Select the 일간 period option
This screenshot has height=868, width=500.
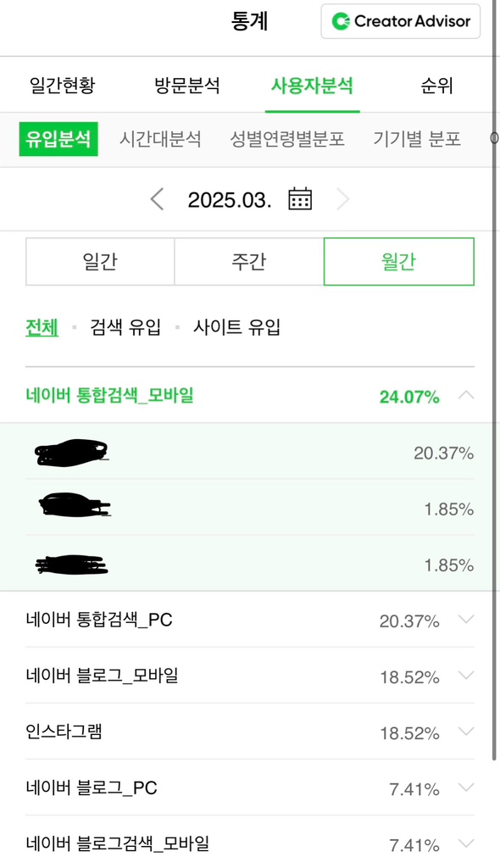pyautogui.click(x=100, y=261)
